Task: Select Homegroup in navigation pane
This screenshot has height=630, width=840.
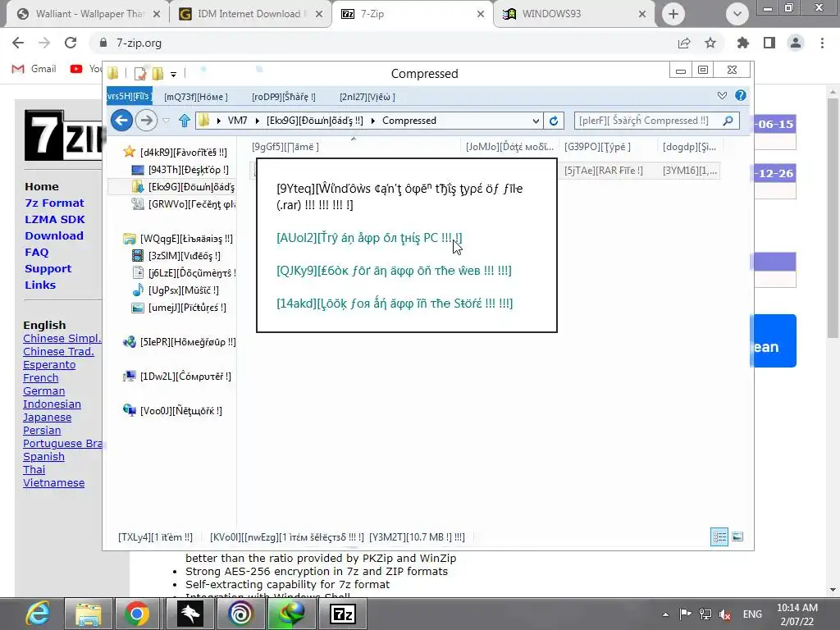Action: 180,342
